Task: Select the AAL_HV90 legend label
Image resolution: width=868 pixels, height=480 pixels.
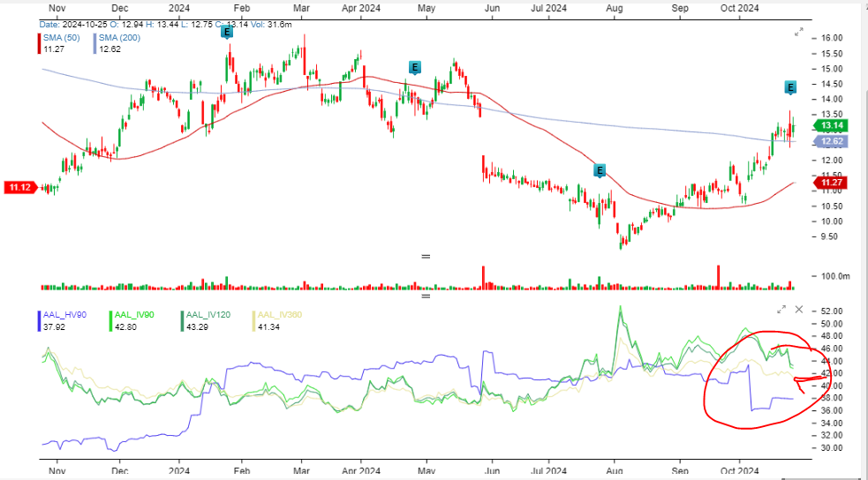Action: 66,315
